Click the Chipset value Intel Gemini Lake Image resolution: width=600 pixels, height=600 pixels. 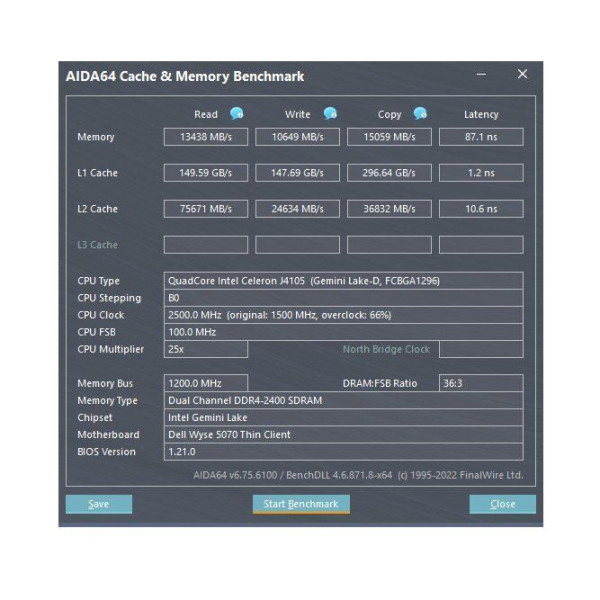click(343, 417)
